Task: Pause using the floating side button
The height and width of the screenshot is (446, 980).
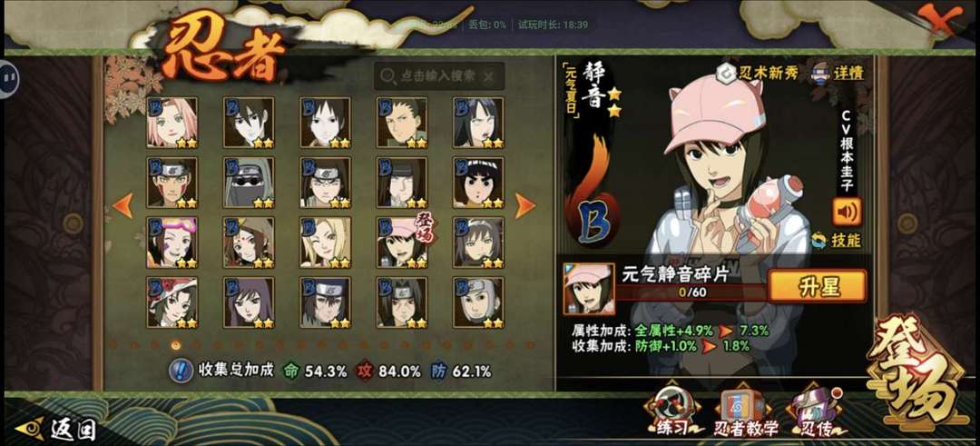Action: (9, 77)
